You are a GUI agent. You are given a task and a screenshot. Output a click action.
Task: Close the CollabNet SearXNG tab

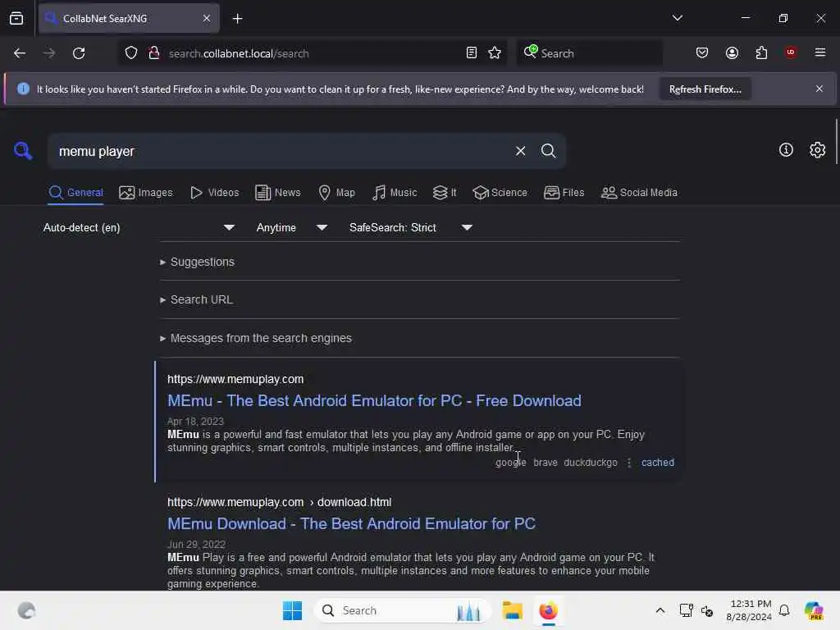point(207,19)
